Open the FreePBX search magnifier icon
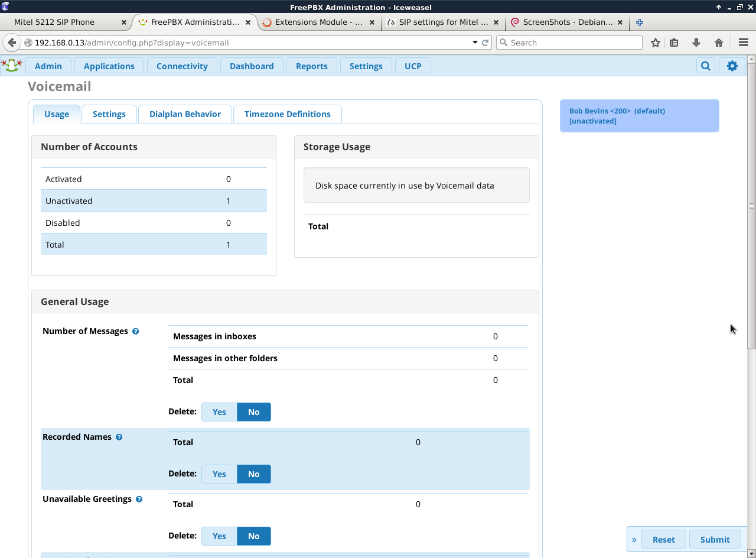The image size is (756, 558). click(706, 66)
